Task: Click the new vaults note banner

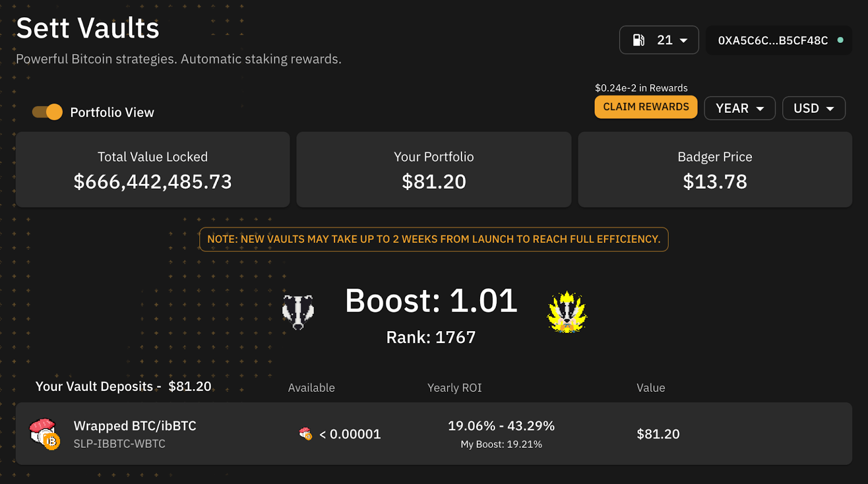Action: [x=434, y=239]
